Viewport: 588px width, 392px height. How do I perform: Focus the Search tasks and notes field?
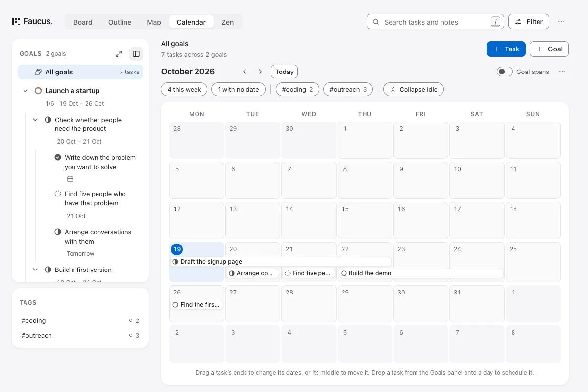tap(436, 22)
